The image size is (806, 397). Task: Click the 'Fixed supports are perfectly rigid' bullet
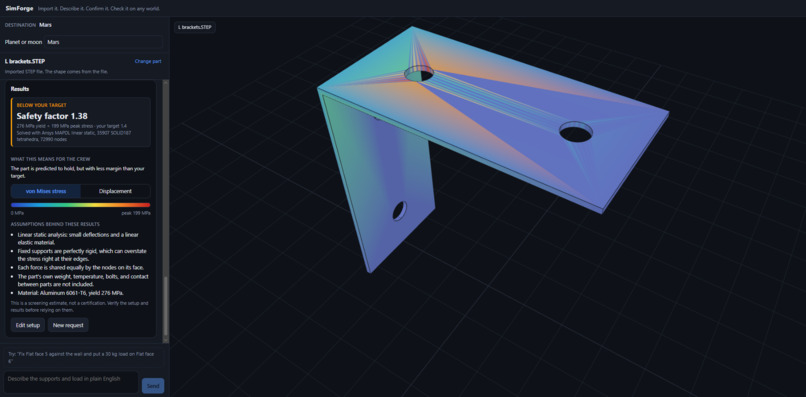point(81,255)
